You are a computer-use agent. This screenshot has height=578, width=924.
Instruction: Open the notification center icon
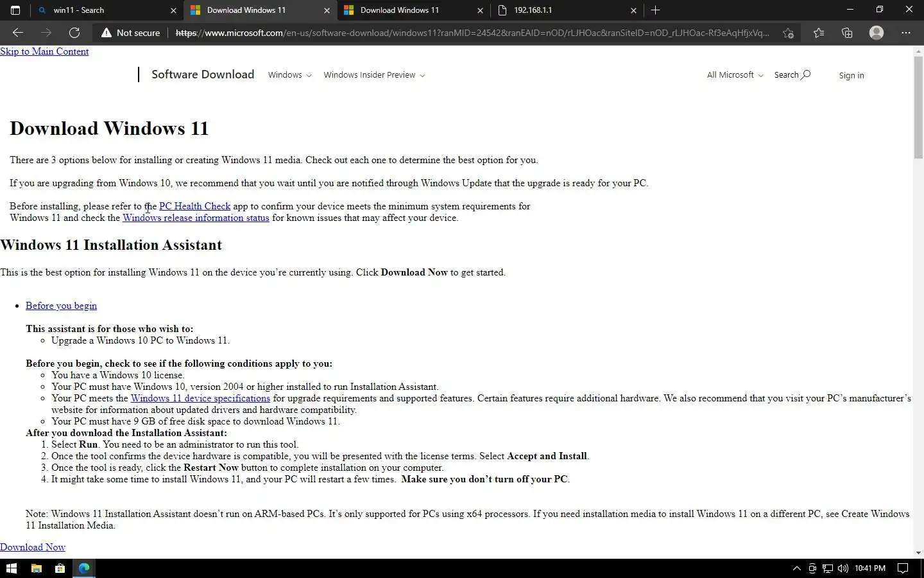pyautogui.click(x=902, y=568)
